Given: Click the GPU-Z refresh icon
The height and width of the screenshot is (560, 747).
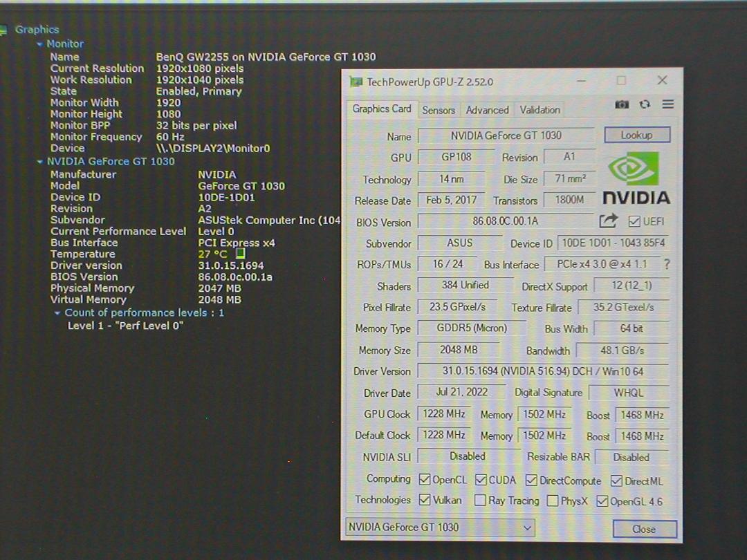Looking at the screenshot, I should pyautogui.click(x=645, y=104).
